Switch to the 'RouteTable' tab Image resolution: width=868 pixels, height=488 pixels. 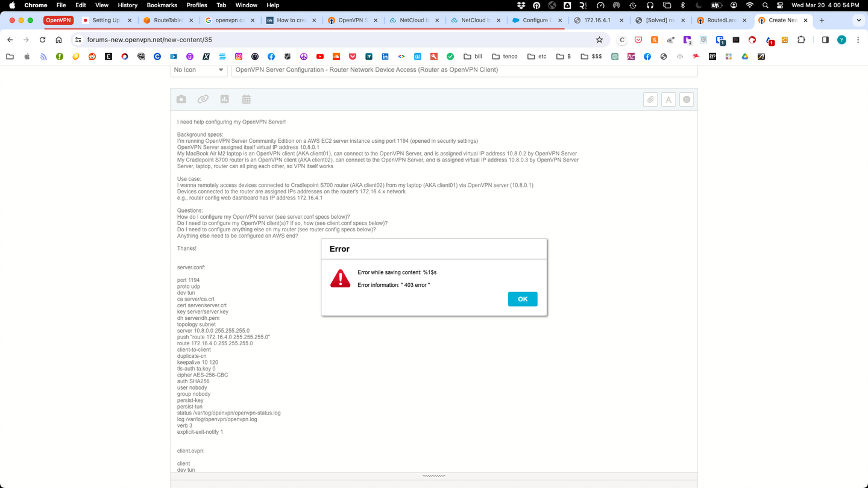tap(167, 20)
